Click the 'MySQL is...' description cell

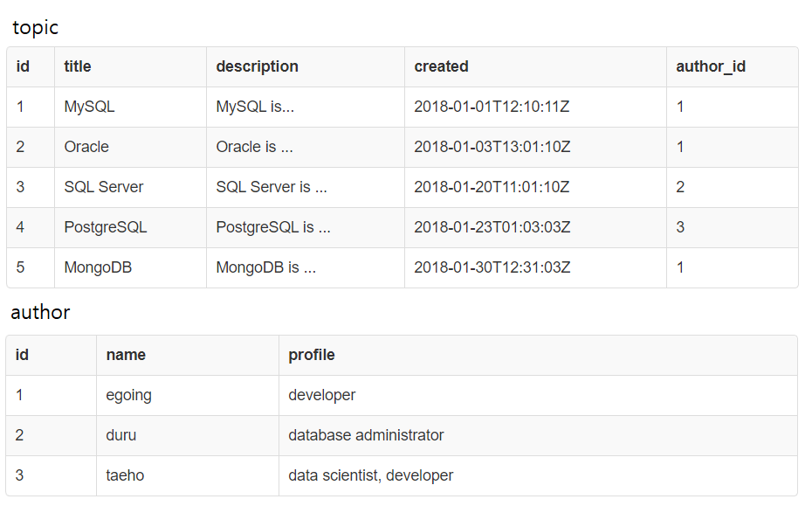point(306,107)
